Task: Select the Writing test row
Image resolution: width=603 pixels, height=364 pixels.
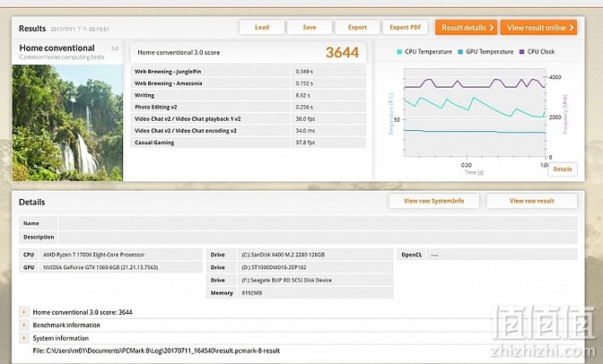Action: click(x=249, y=95)
